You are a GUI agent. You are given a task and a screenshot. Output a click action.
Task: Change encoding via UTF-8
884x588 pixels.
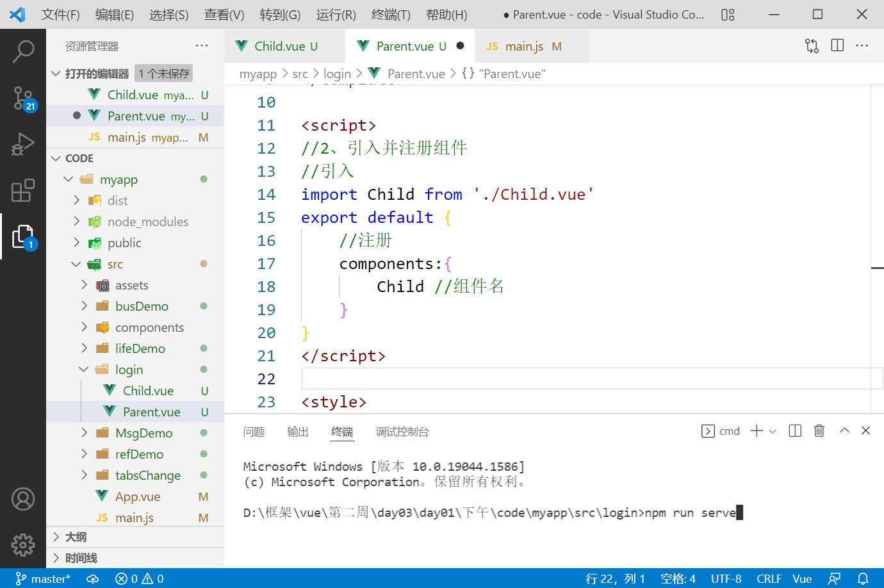click(726, 579)
